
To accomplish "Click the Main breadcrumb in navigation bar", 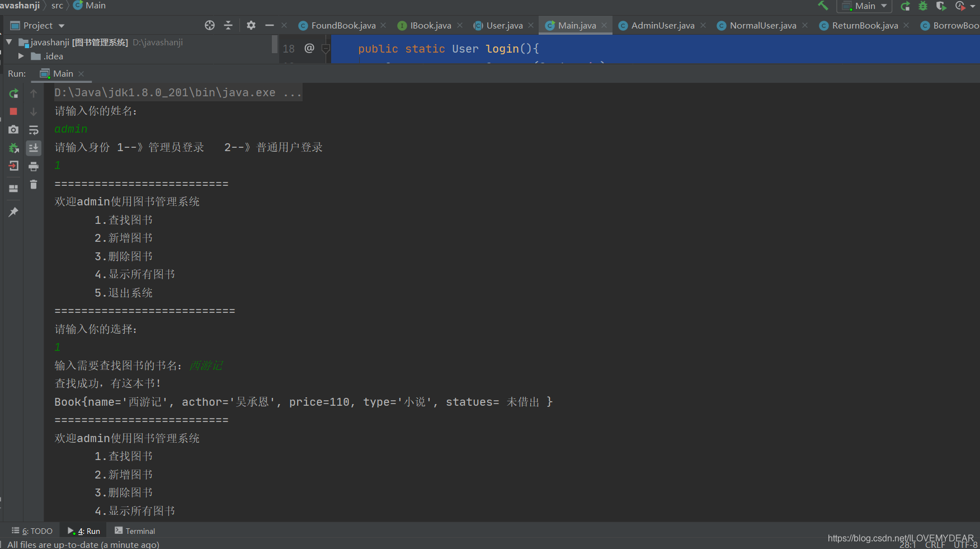I will 89,6.
